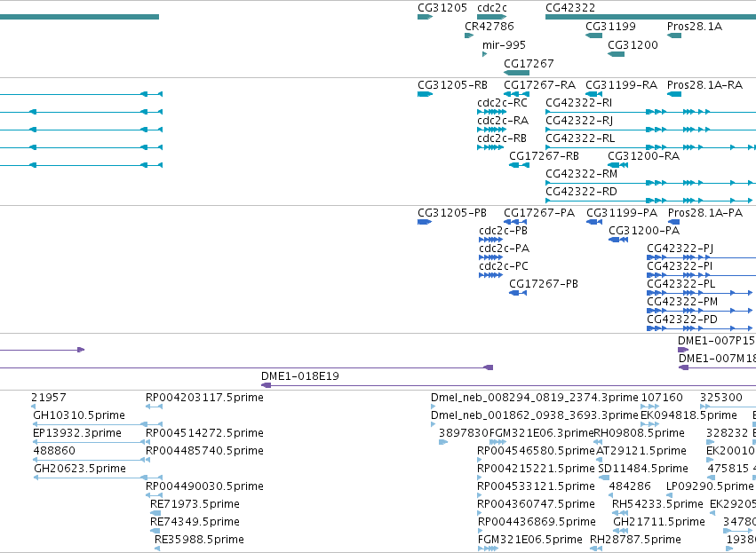Open the cdc2c-RB transcript label
Viewport: 756px width, 553px height.
(502, 138)
